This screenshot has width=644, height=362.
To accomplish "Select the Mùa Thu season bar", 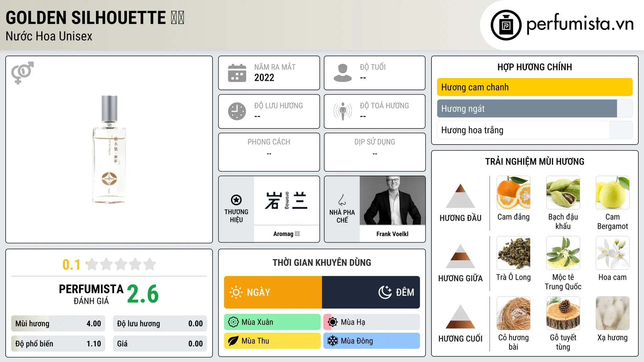I will (272, 341).
